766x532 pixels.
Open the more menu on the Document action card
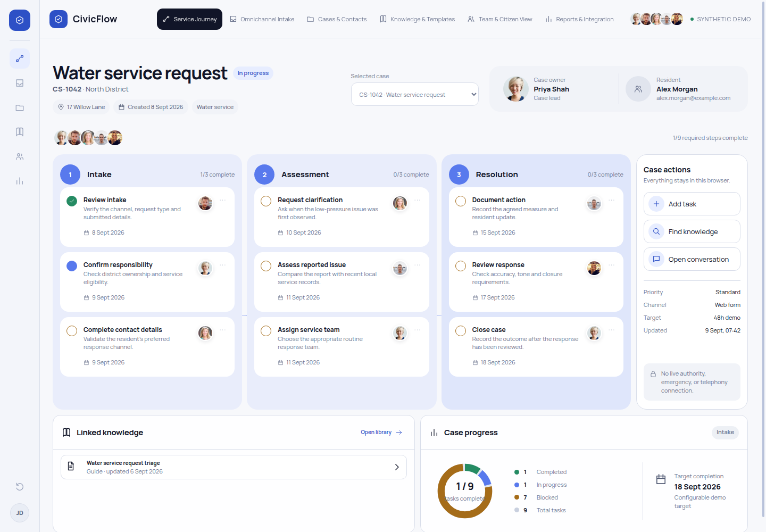click(x=612, y=201)
